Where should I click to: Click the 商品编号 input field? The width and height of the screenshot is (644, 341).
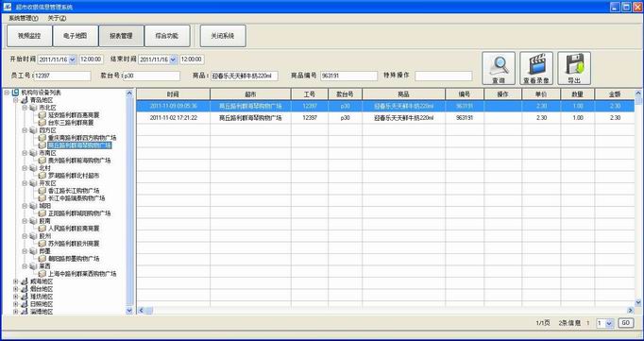pyautogui.click(x=349, y=76)
